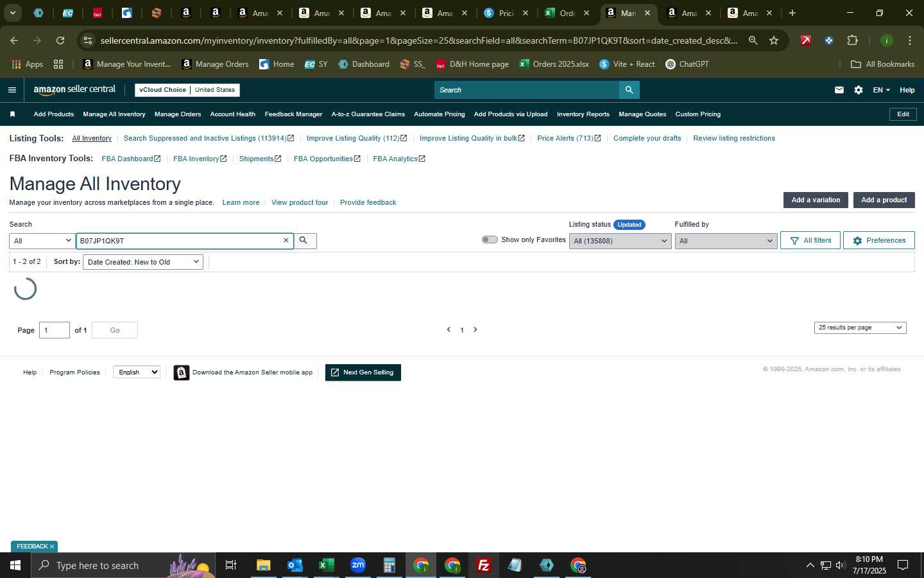
Task: Toggle Show only Favorites switch
Action: point(490,240)
